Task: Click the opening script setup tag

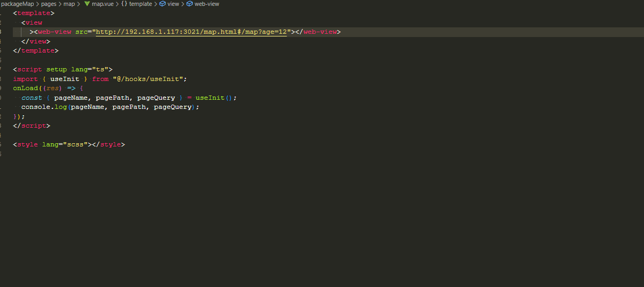Action: pos(63,70)
